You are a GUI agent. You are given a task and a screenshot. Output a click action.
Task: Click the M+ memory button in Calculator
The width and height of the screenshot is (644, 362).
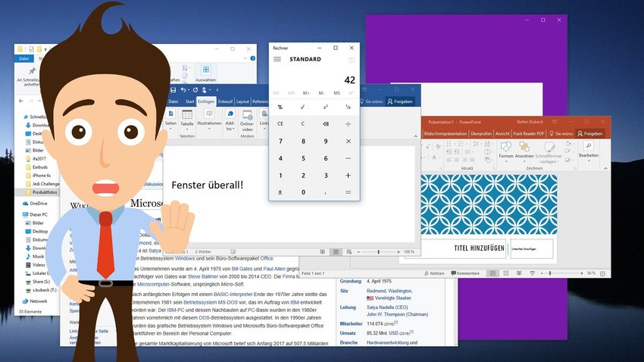tap(306, 93)
